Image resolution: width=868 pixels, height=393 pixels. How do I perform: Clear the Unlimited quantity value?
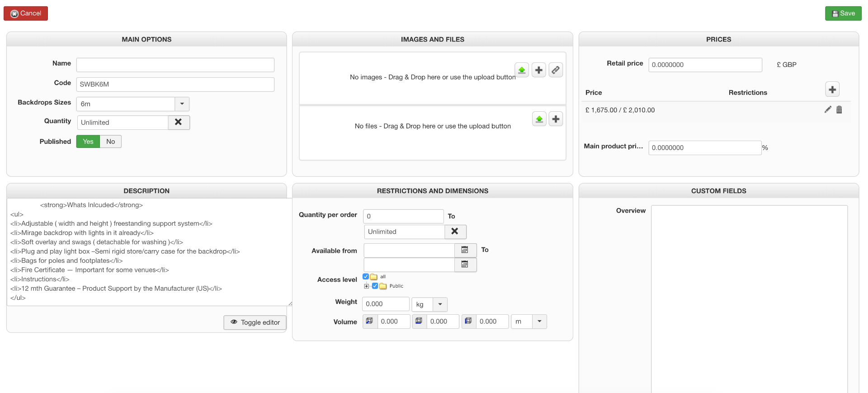click(x=179, y=122)
